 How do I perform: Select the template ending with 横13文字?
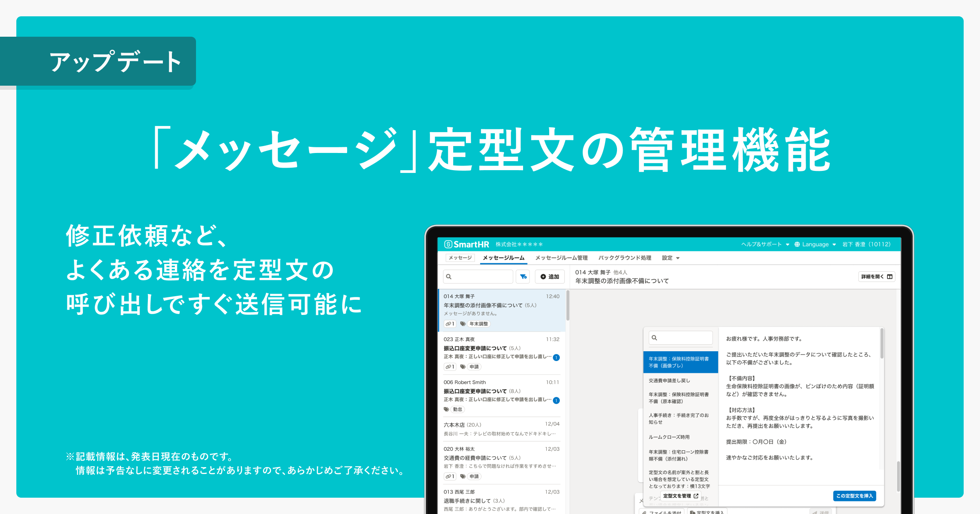[681, 479]
